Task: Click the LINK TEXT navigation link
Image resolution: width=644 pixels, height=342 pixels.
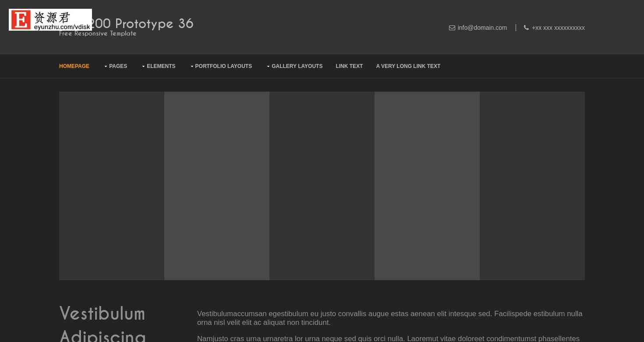Action: [x=349, y=66]
